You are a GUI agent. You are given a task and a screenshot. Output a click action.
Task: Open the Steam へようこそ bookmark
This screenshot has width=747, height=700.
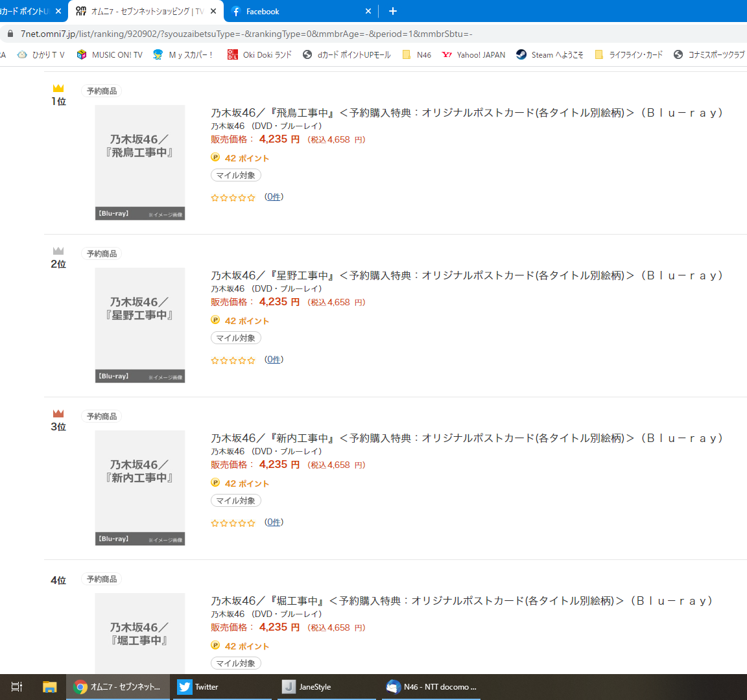coord(550,54)
